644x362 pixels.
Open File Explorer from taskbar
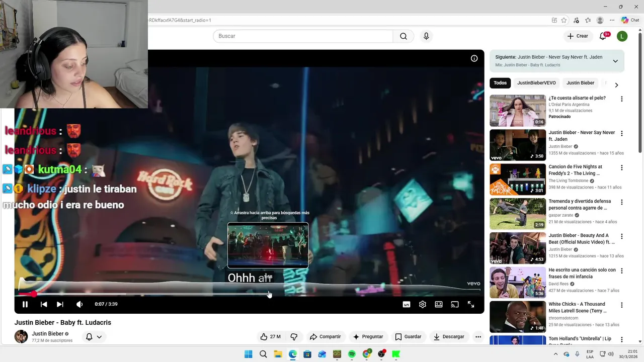[x=278, y=354]
